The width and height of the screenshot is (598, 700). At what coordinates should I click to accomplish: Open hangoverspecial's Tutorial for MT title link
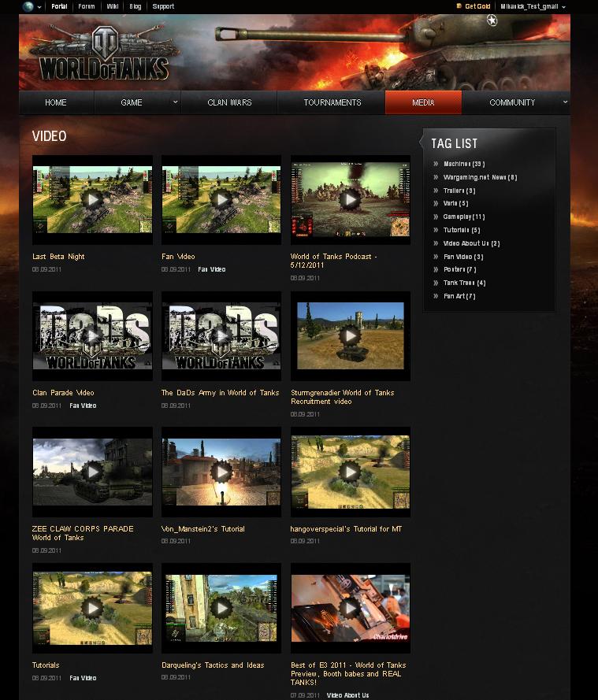pyautogui.click(x=346, y=528)
